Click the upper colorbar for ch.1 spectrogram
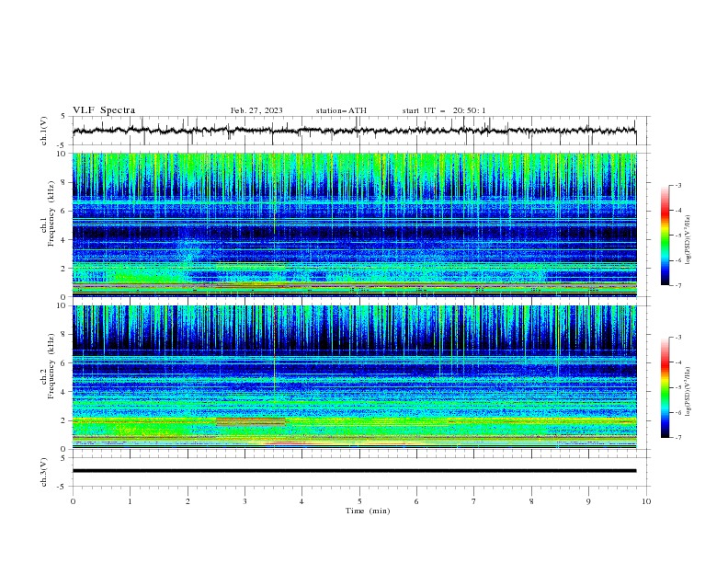Viewport: 728px width, 563px height. point(665,236)
